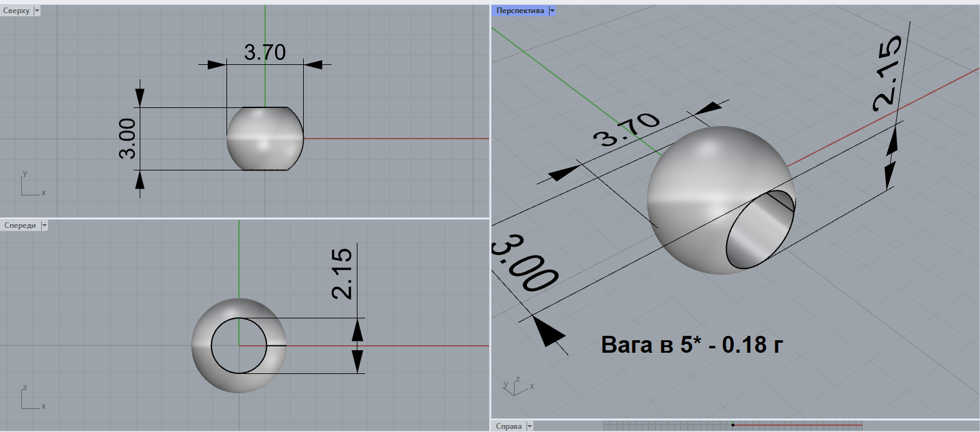Select the 3.00 dimension in top view

tap(127, 138)
